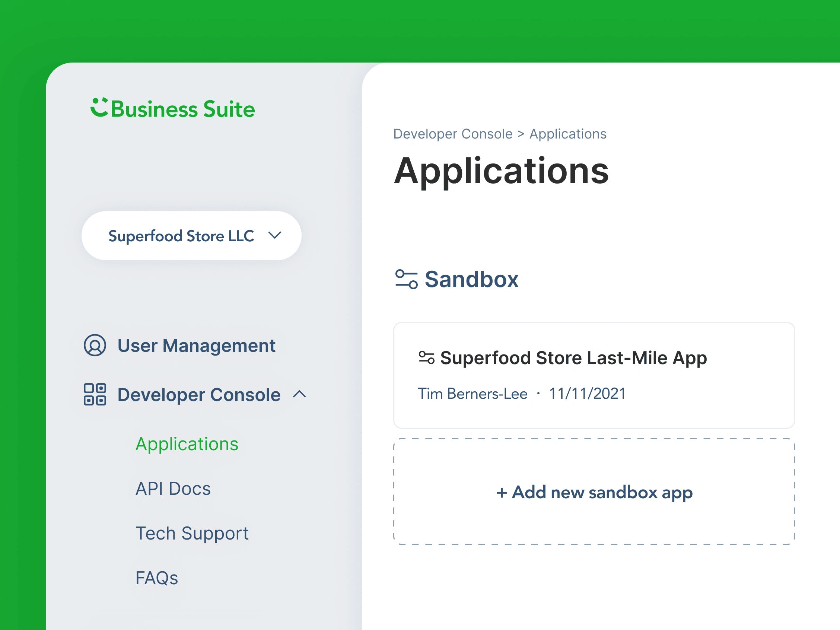Open the Superfood Store LLC dropdown chevron

274,235
